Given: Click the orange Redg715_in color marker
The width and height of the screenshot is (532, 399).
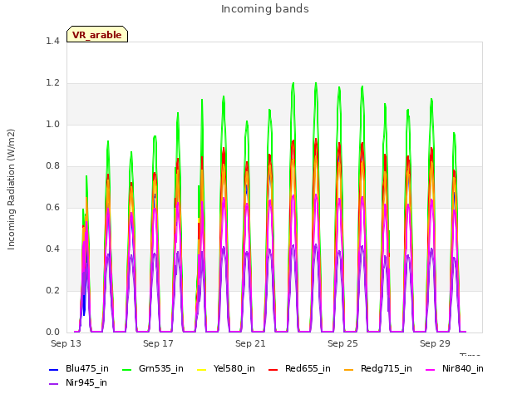Looking at the screenshot, I should 349,369.
